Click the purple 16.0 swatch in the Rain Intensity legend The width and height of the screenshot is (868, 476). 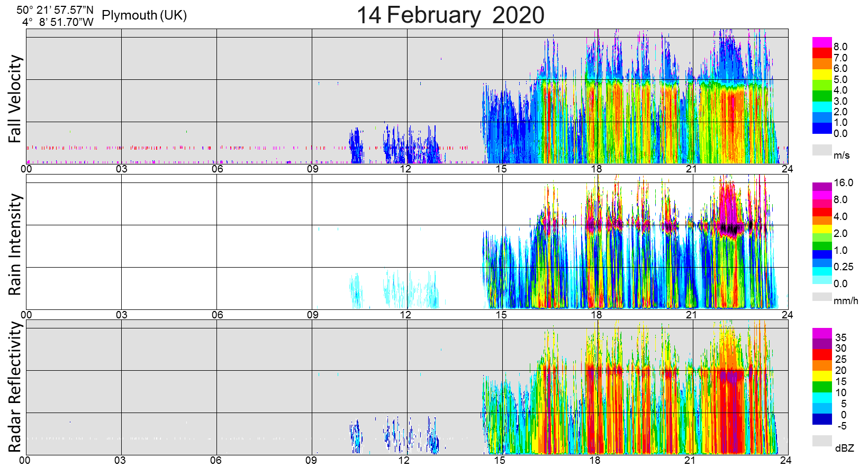(x=822, y=187)
